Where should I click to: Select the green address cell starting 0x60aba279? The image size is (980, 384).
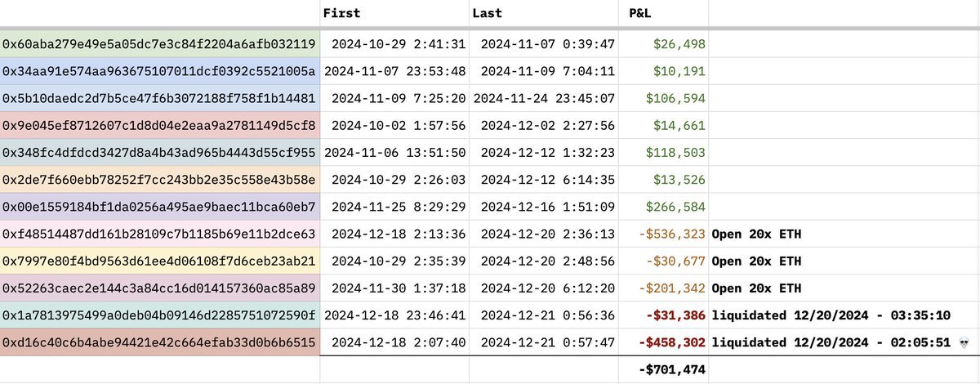click(x=159, y=44)
